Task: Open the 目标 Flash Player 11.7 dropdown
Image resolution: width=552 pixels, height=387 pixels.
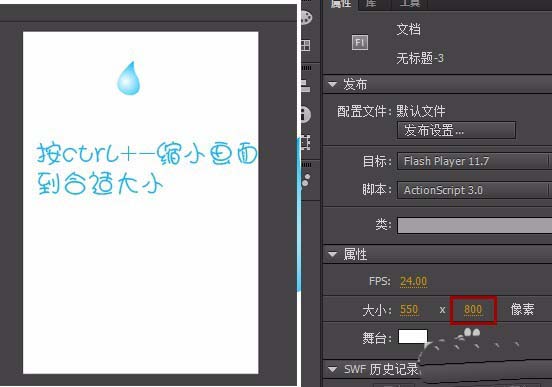Action: [474, 161]
